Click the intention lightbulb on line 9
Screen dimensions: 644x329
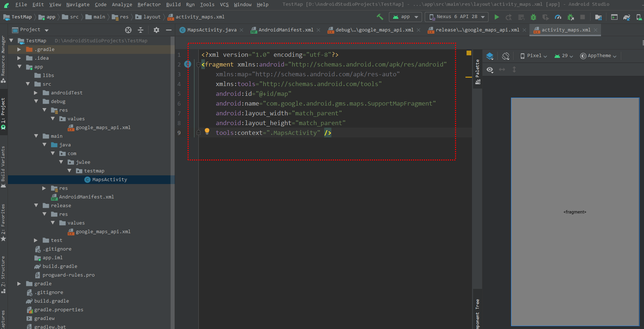coord(207,131)
